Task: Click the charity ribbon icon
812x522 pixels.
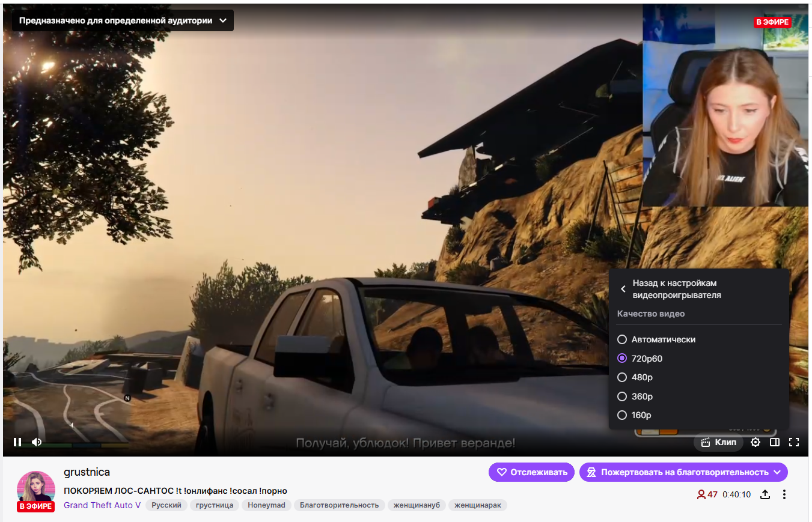Action: point(591,472)
